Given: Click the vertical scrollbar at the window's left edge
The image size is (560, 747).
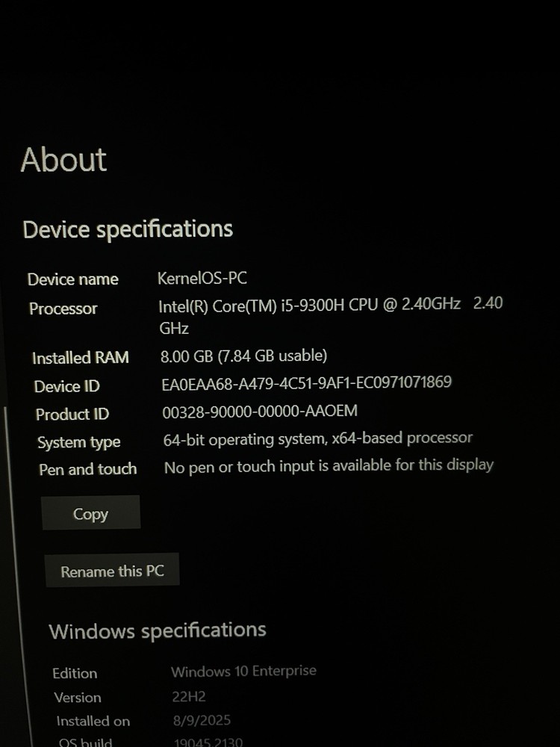Looking at the screenshot, I should tap(18, 571).
